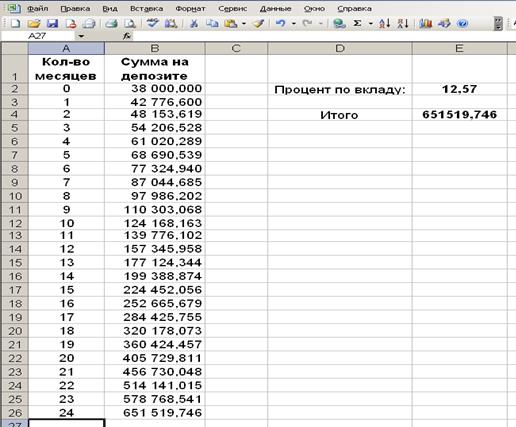Open Print Preview from the toolbar
Screen dimensions: 516x427
pyautogui.click(x=130, y=24)
